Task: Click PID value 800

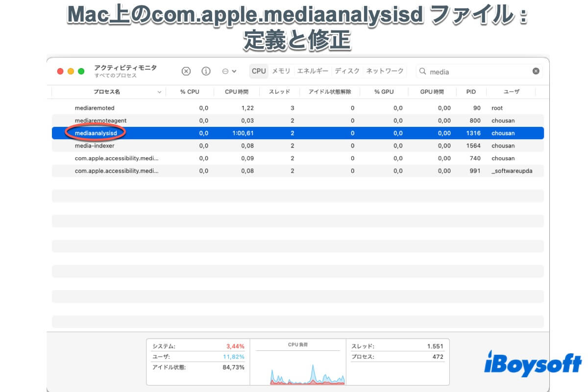Action: coord(475,121)
